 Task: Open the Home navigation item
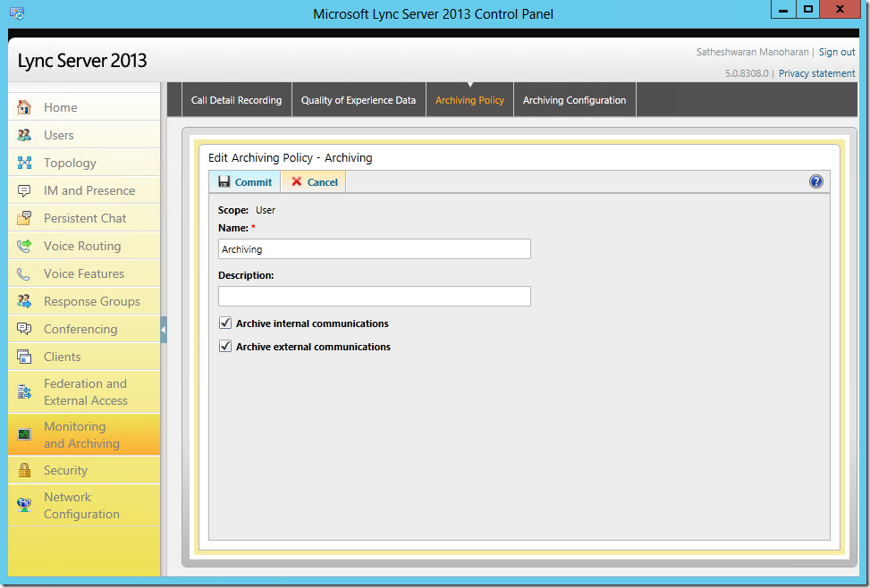tap(84, 107)
